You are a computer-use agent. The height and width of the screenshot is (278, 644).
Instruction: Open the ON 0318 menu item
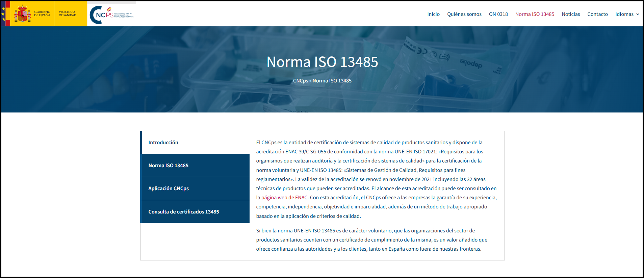coord(498,14)
